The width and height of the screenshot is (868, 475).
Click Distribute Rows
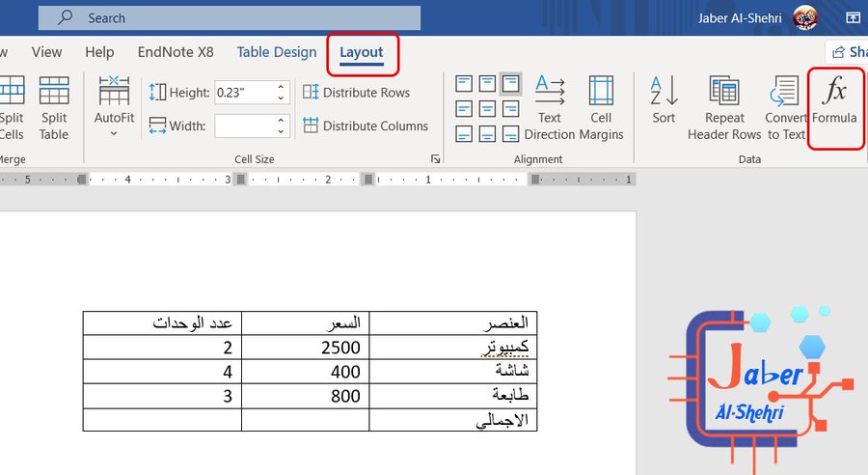click(x=357, y=93)
